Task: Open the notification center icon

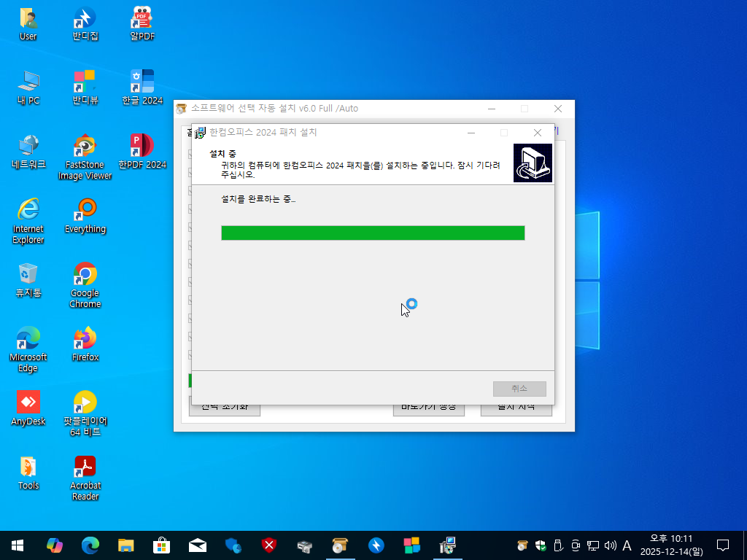Action: tap(723, 545)
